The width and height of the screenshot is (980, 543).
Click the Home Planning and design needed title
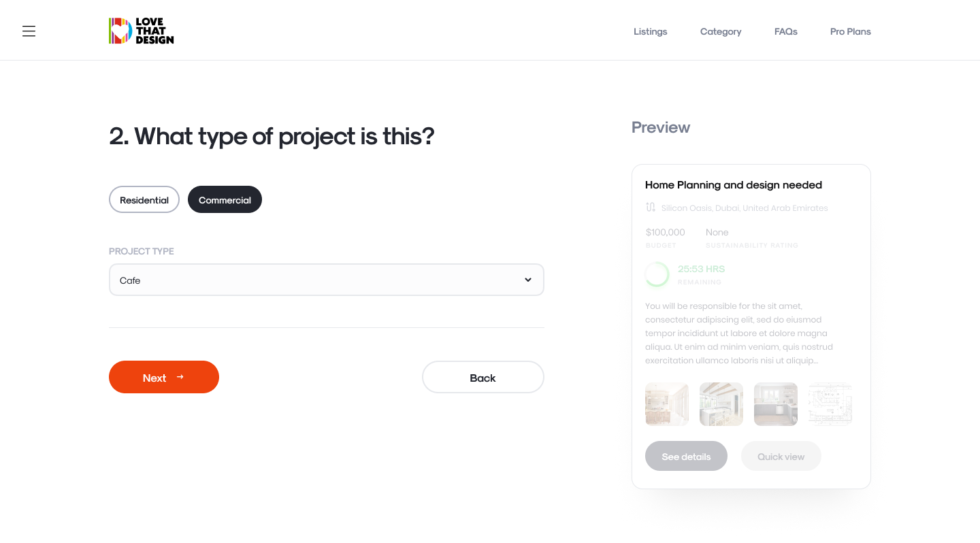pyautogui.click(x=734, y=184)
